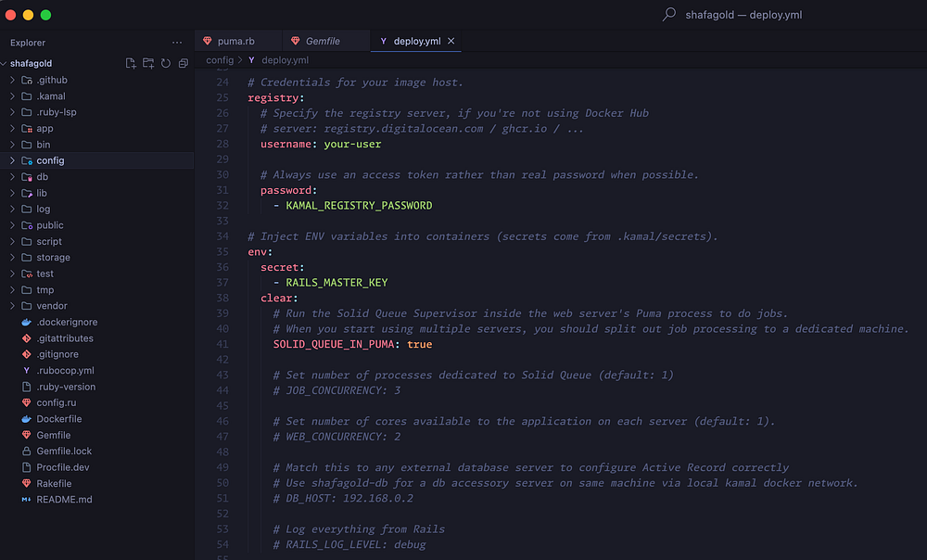Click deploy.yml in the breadcrumb
The width and height of the screenshot is (927, 560).
(285, 60)
